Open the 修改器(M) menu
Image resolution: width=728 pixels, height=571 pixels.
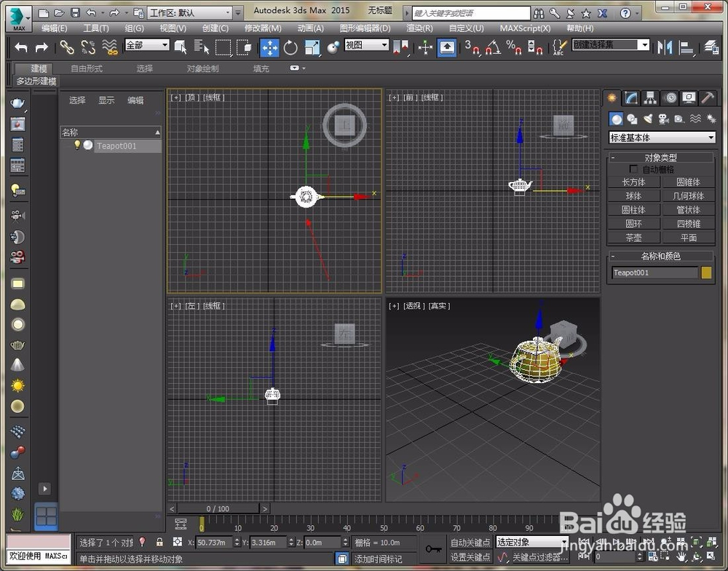pos(263,28)
